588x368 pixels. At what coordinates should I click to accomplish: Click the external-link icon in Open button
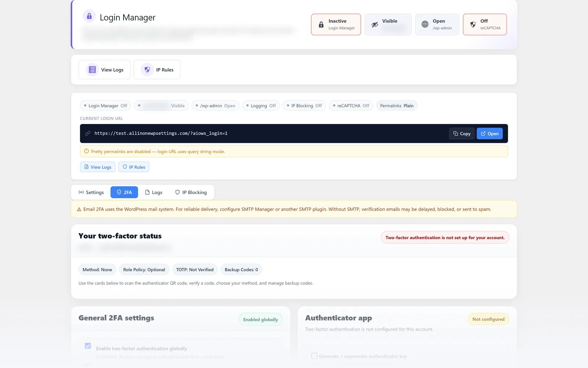tap(483, 134)
